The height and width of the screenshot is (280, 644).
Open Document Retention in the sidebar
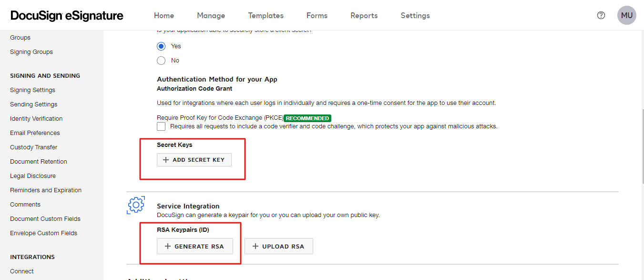(x=39, y=162)
